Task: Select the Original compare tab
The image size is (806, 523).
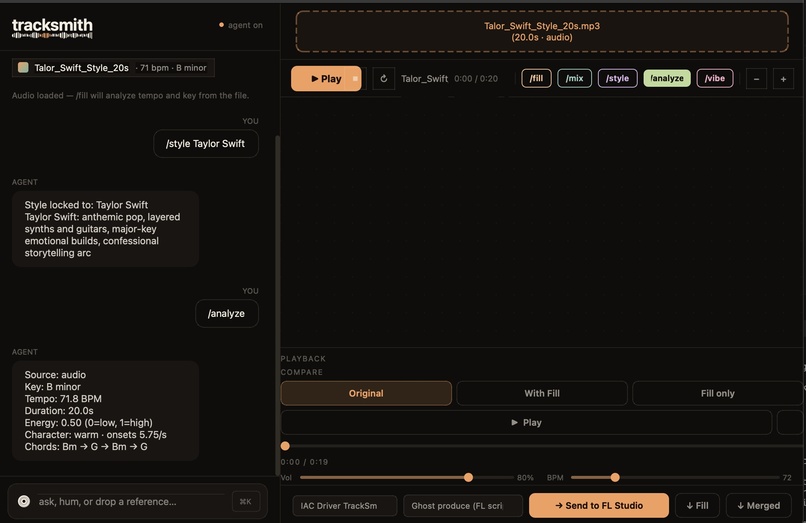Action: coord(366,393)
